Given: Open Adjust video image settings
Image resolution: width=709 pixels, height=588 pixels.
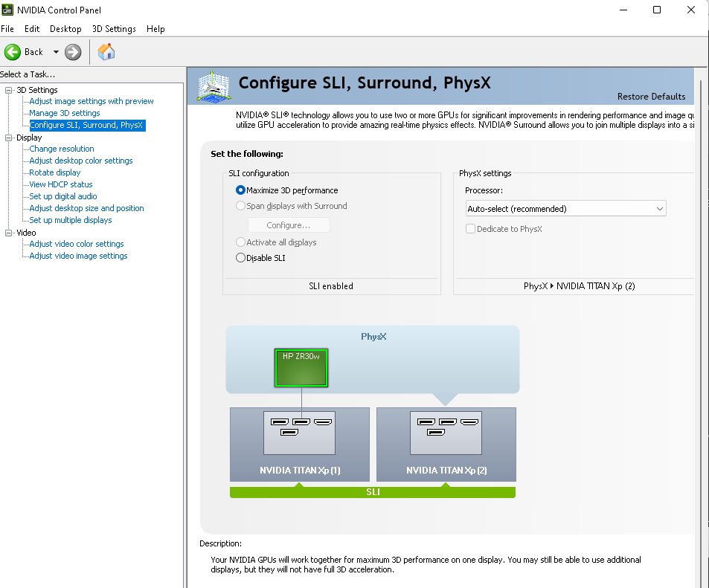Looking at the screenshot, I should click(78, 256).
